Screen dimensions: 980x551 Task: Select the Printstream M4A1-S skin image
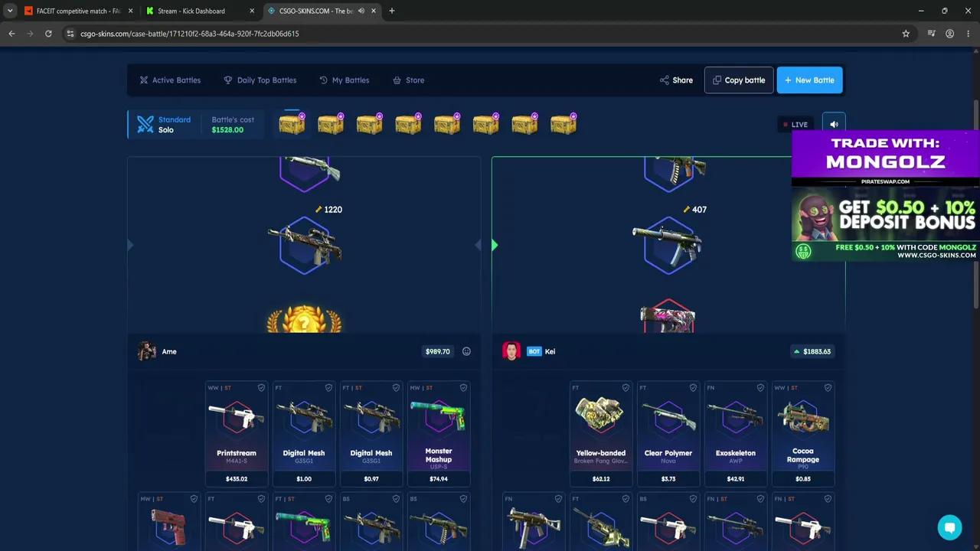point(237,417)
